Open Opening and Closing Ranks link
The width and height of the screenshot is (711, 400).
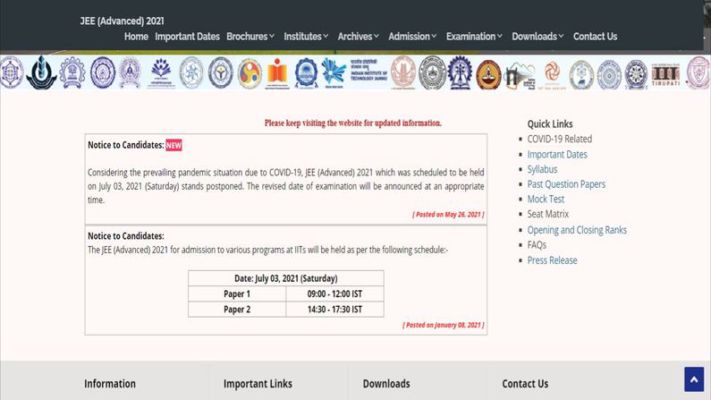click(577, 230)
